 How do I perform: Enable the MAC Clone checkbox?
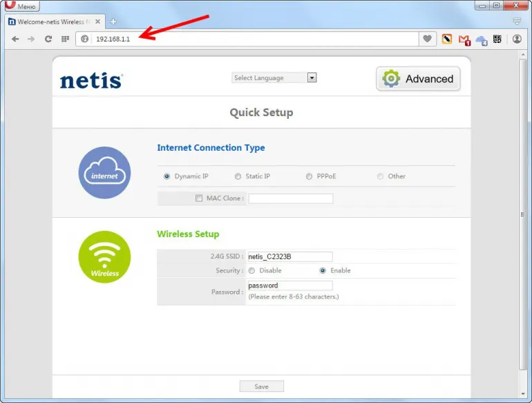point(199,198)
